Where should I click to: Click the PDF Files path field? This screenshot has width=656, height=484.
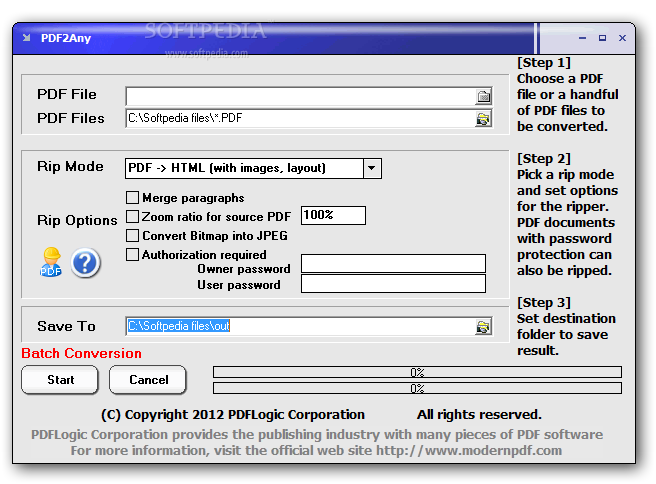(300, 118)
